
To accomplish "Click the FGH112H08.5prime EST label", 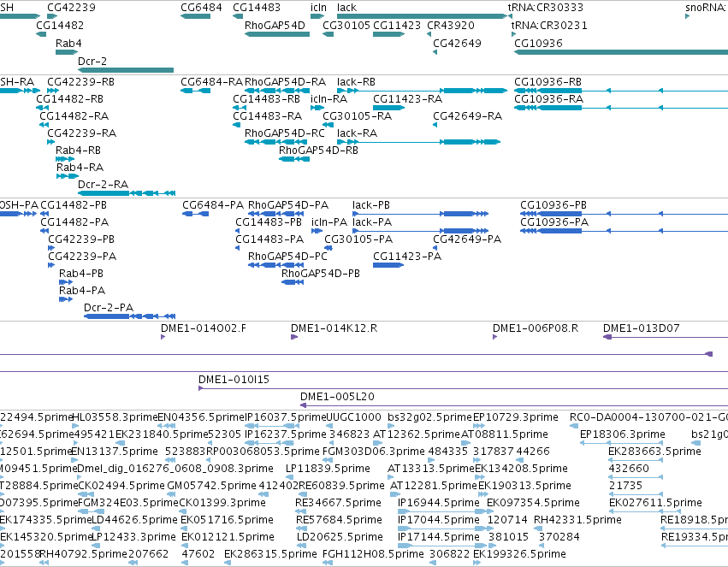I will (373, 553).
